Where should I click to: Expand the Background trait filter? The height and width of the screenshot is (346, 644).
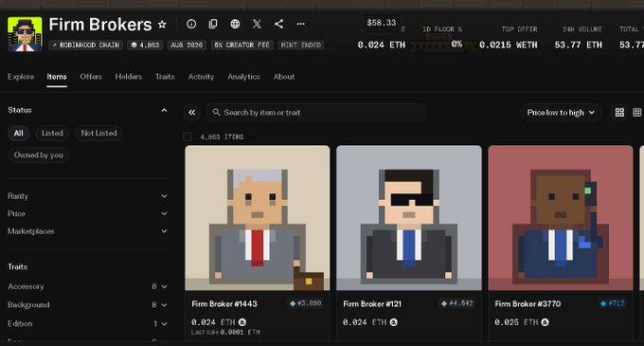(x=88, y=305)
